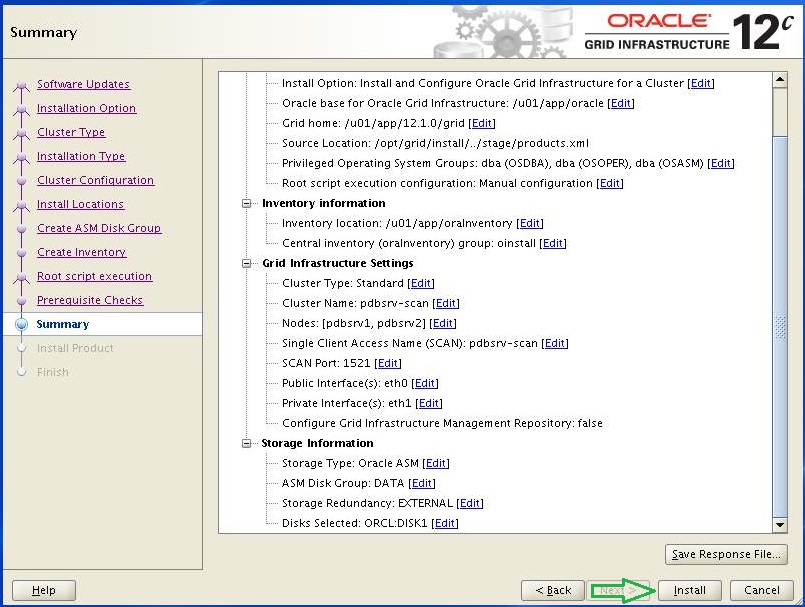
Task: Collapse the Storage Information section
Action: [246, 443]
